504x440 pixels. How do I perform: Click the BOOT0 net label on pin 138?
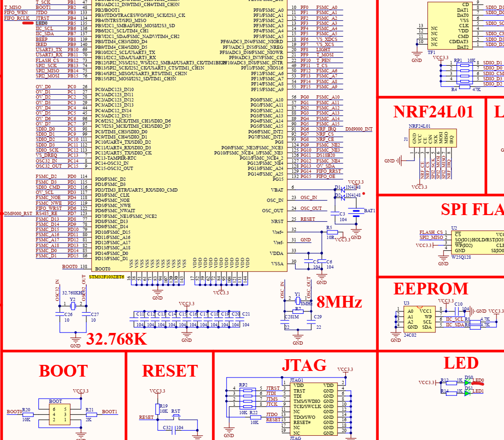coord(70,267)
